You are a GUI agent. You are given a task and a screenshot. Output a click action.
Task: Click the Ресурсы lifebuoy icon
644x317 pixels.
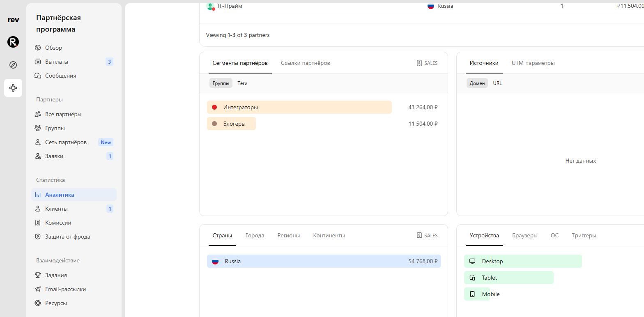pos(38,303)
